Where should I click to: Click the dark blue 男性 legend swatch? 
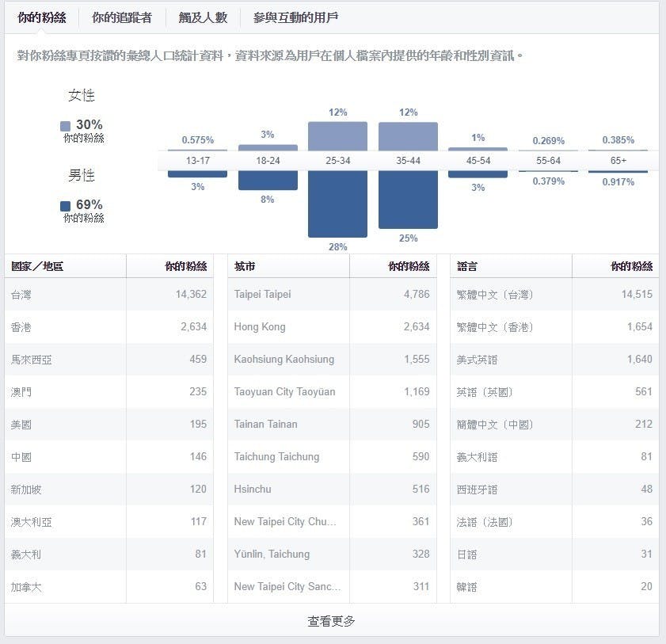coord(66,206)
